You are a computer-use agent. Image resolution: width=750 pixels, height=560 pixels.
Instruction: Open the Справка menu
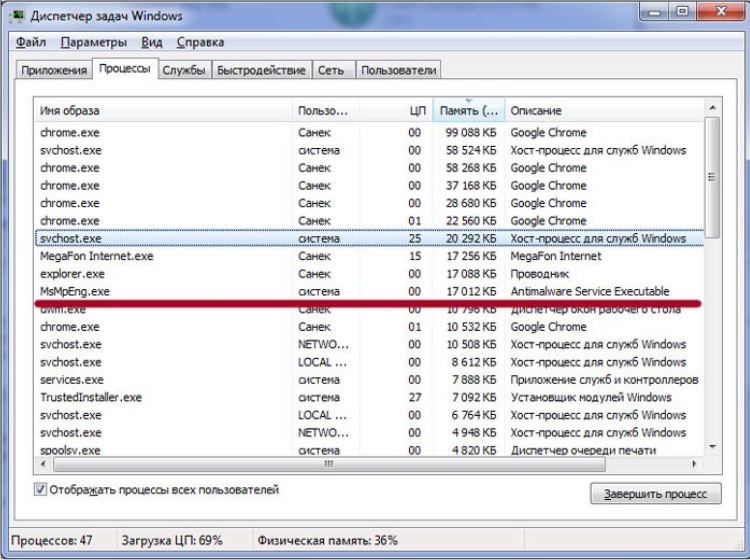click(x=200, y=42)
